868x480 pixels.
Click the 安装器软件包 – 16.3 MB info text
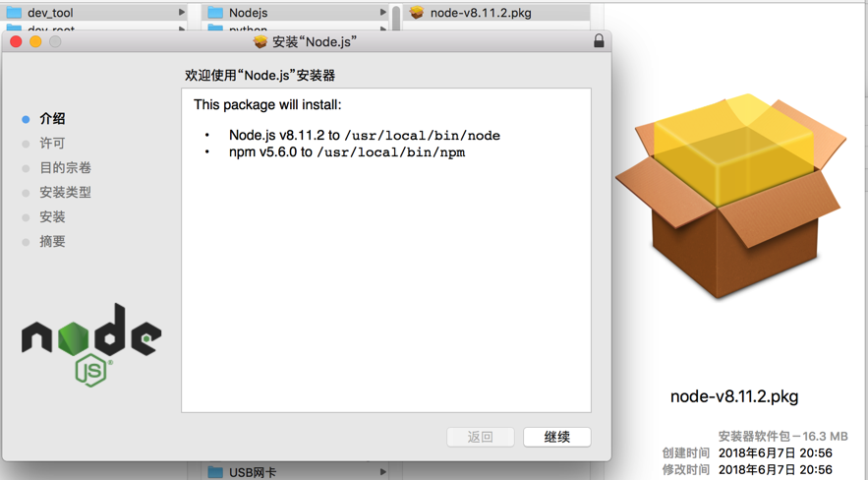(782, 437)
